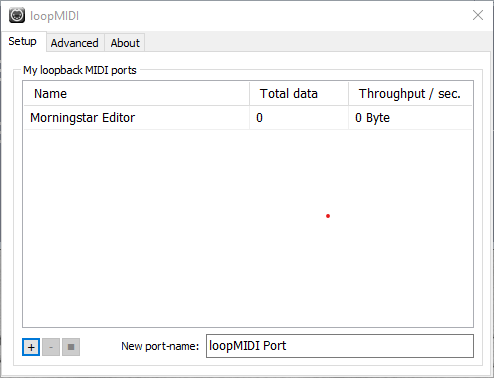This screenshot has height=378, width=494.
Task: Select the Morningstar Editor port row
Action: [248, 118]
